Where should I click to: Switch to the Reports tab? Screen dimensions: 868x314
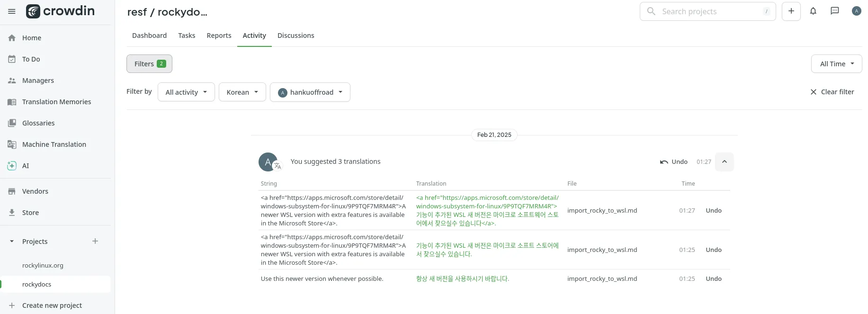(219, 36)
